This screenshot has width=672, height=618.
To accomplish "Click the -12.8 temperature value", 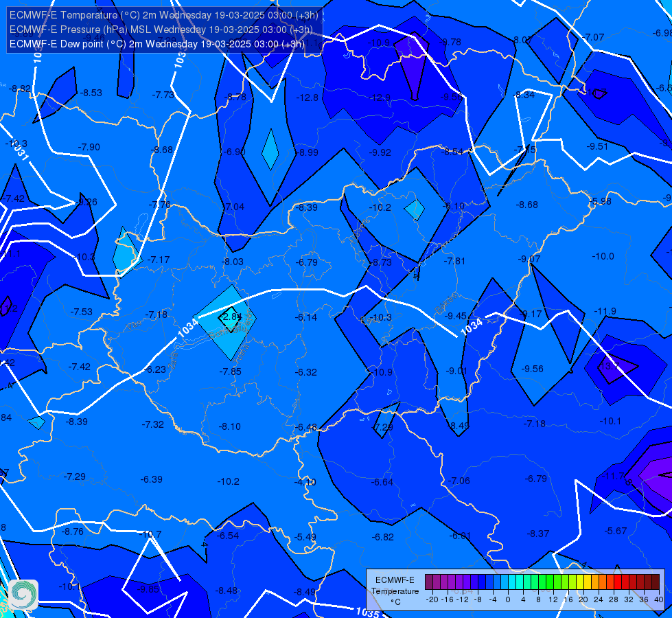I will (x=308, y=98).
